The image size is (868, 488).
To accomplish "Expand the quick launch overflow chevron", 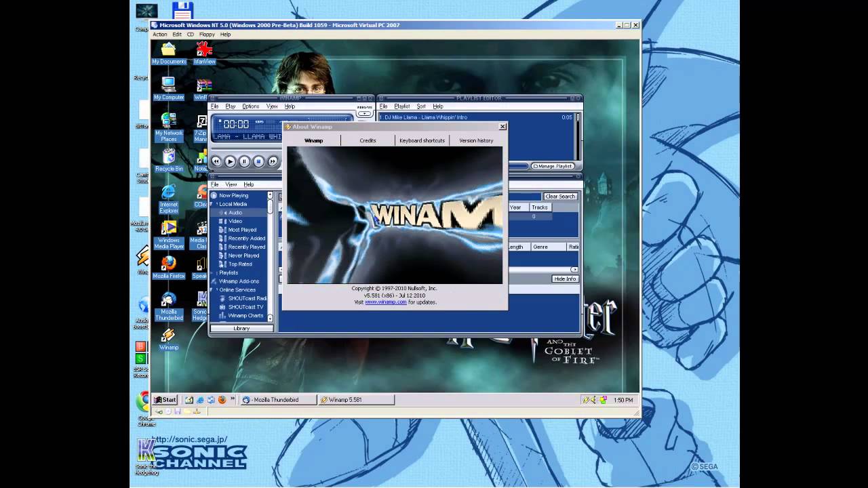I will click(x=233, y=399).
